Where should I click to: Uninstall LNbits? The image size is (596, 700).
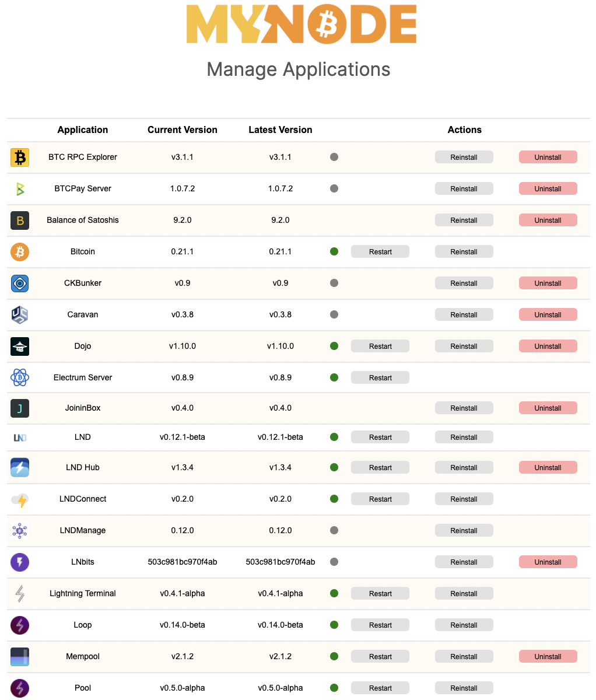pos(548,562)
